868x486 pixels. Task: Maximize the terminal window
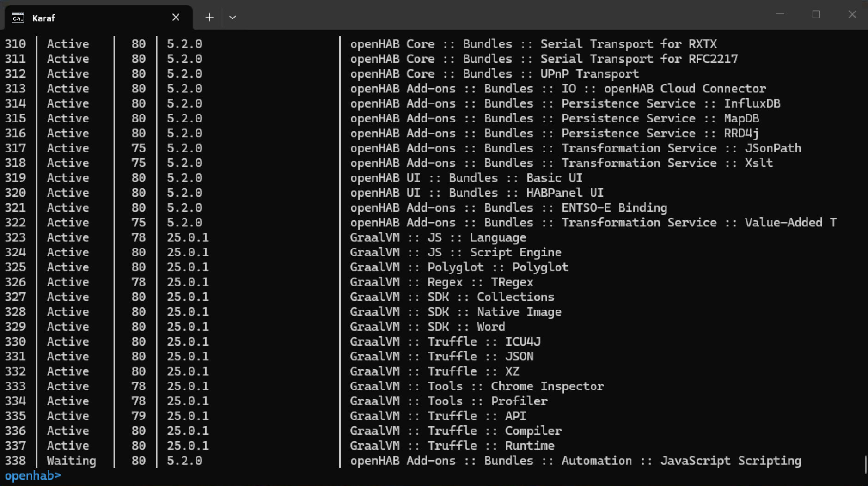point(816,15)
